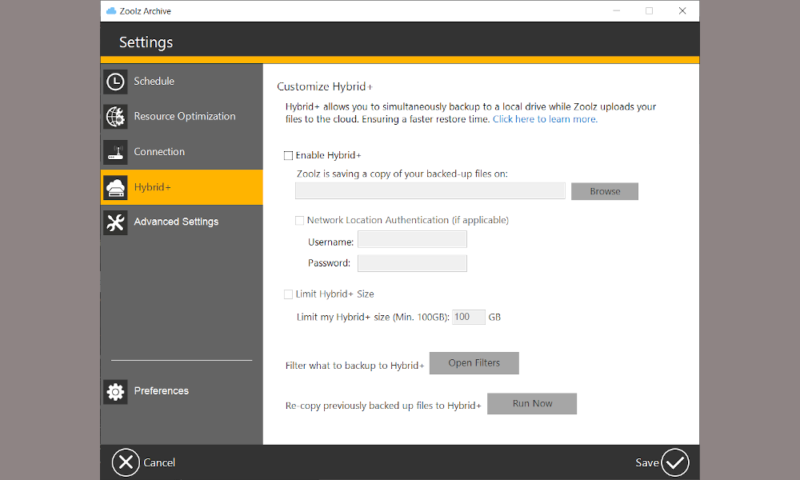
Task: Tick the Limit Hybrid+ Size checkbox
Action: click(x=288, y=294)
